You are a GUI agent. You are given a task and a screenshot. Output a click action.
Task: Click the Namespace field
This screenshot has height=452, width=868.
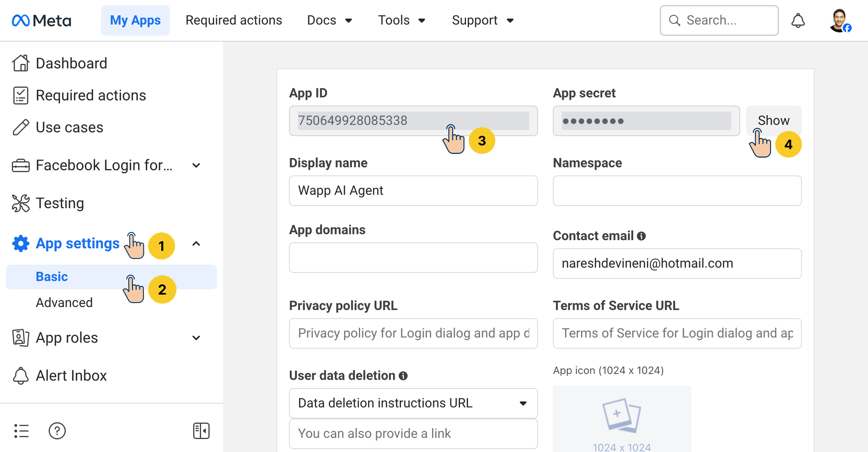coord(677,191)
